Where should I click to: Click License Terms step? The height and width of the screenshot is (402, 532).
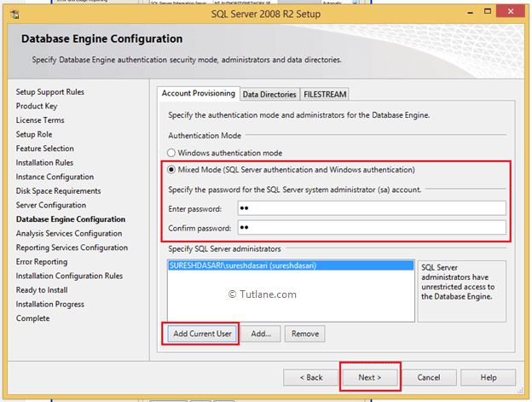(40, 120)
